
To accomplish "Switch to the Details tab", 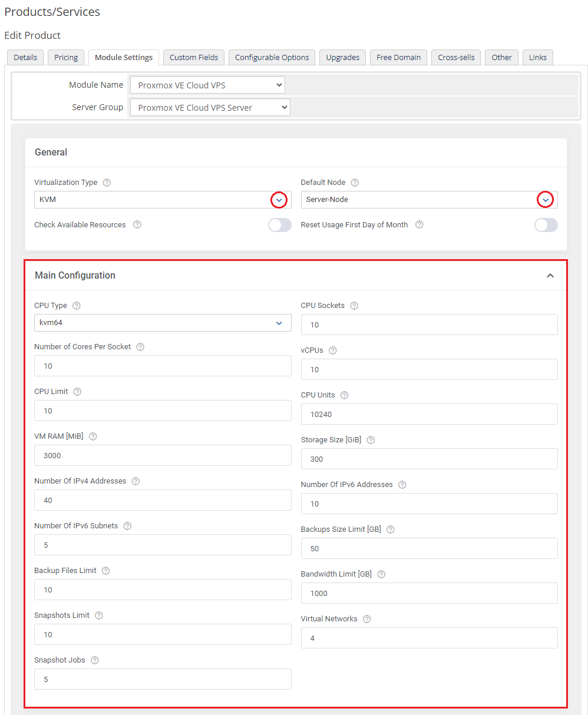I will coord(25,57).
